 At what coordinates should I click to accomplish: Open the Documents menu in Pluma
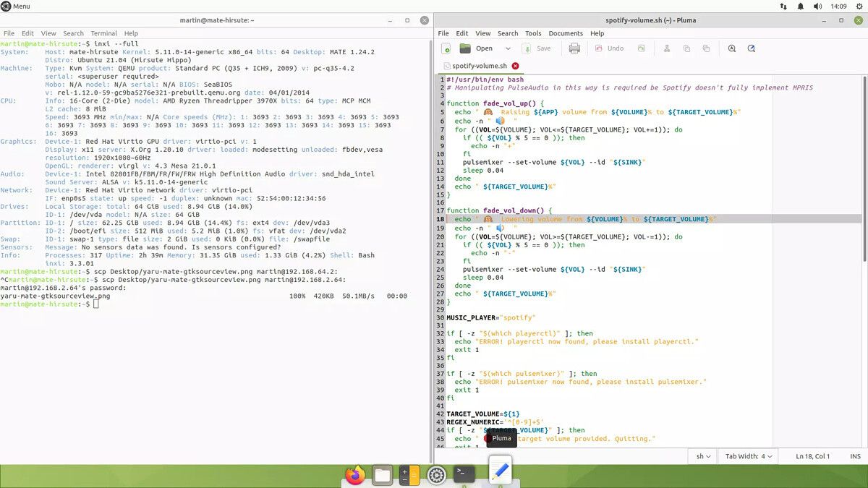pos(566,33)
